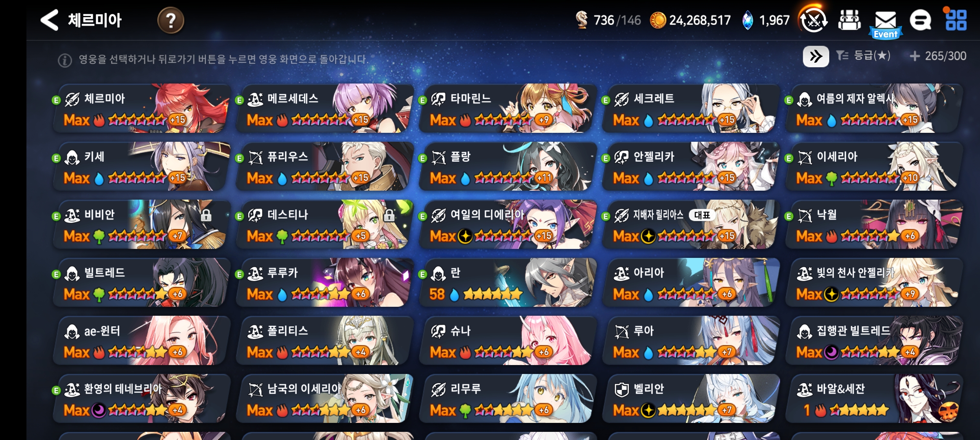Open the question mark help icon

click(x=171, y=20)
